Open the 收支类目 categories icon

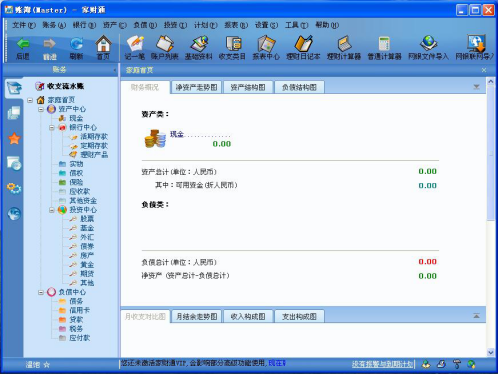tap(233, 44)
